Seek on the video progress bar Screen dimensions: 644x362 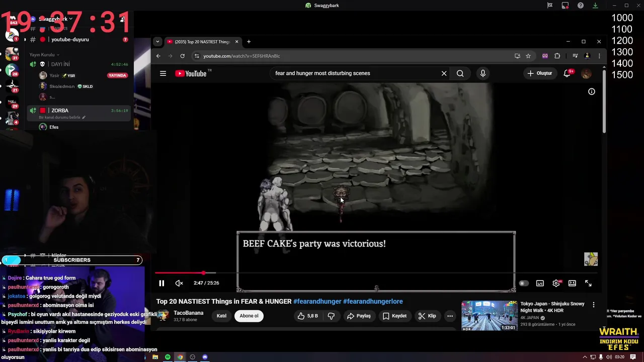pos(376,273)
